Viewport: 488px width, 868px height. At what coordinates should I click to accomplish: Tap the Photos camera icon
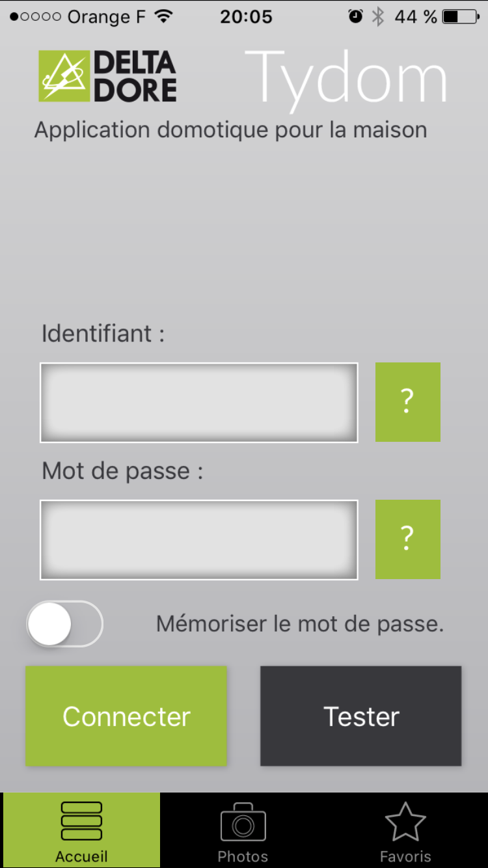coord(243,822)
